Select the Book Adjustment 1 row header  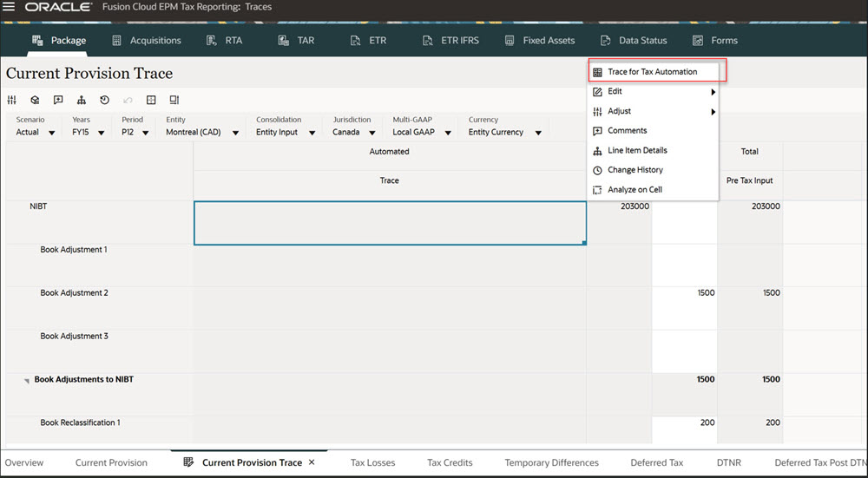100,265
